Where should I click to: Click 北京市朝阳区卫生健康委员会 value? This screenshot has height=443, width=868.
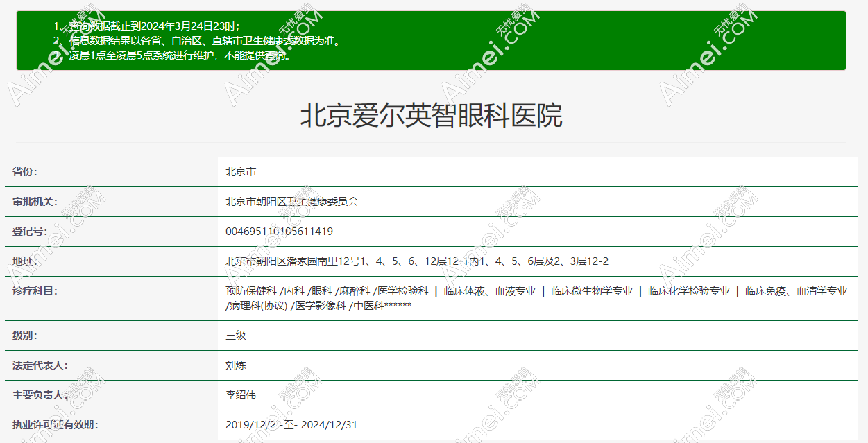point(292,202)
